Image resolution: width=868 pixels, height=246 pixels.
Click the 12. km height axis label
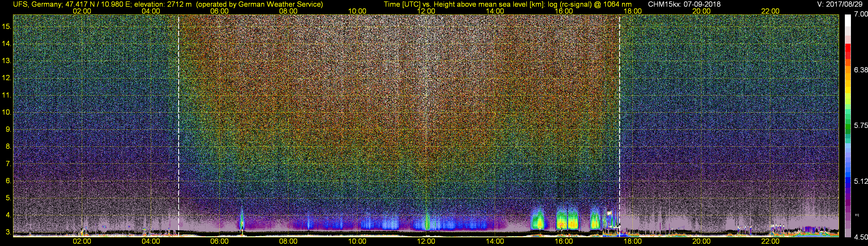tap(6, 78)
